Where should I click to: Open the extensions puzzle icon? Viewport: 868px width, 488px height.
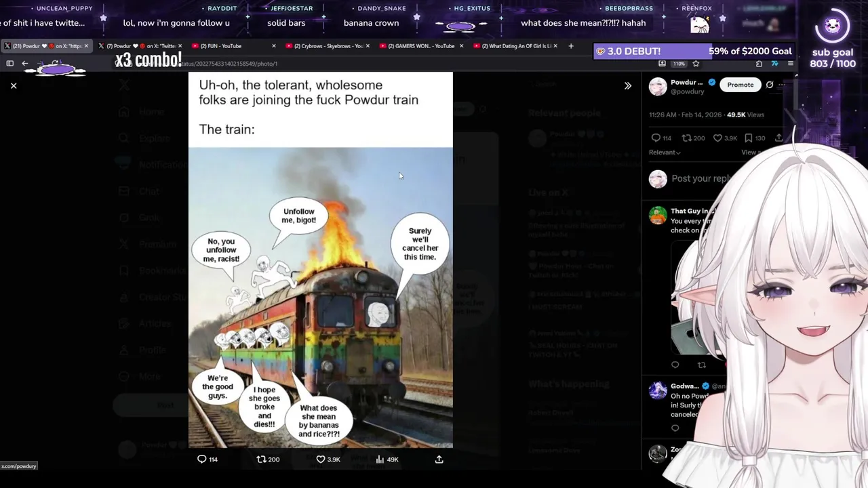point(759,63)
